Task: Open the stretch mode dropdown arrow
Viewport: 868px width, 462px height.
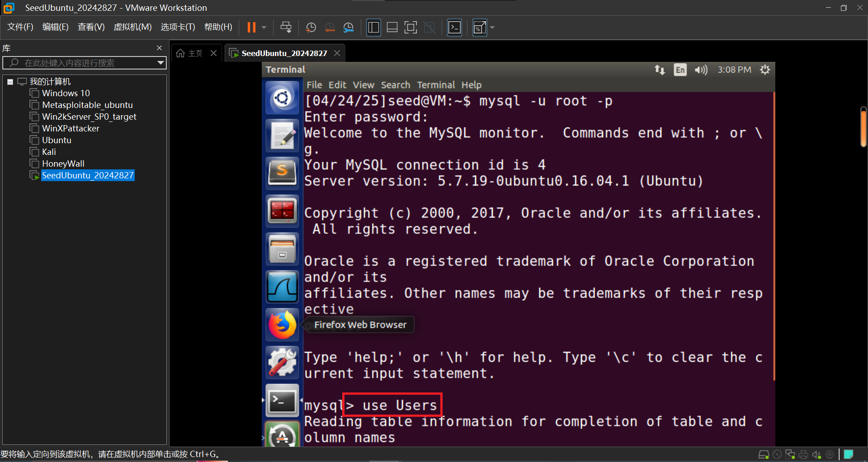Action: (492, 28)
